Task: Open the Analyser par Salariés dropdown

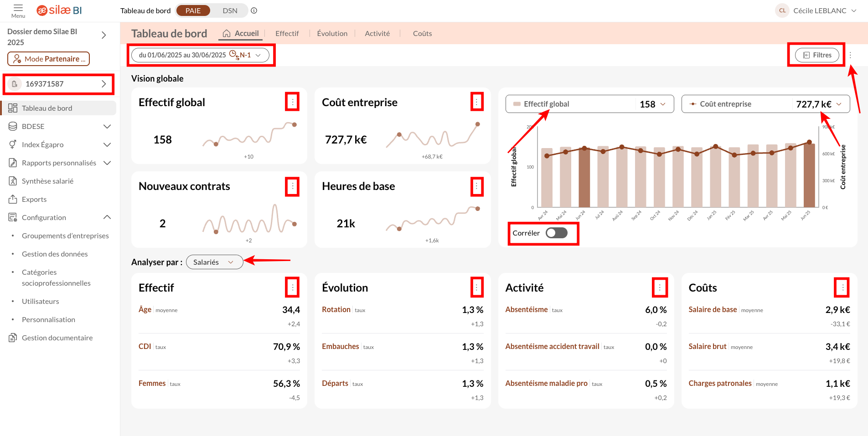Action: pyautogui.click(x=214, y=262)
